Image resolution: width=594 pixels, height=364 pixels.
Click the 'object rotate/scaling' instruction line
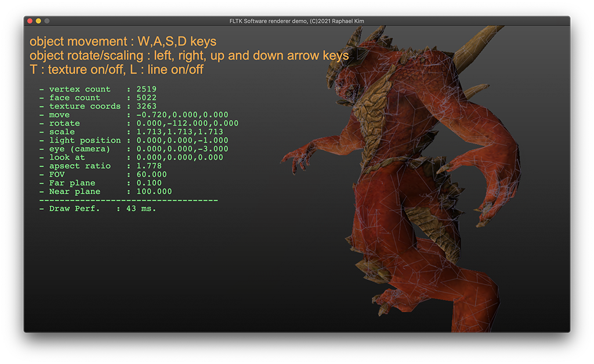click(x=189, y=56)
